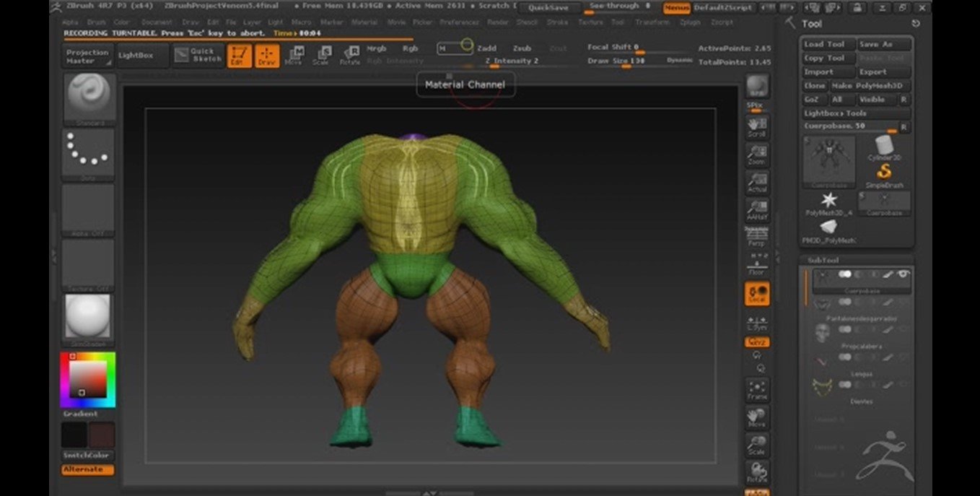Toggle the Alternate color button
The height and width of the screenshot is (496, 980).
coord(87,469)
